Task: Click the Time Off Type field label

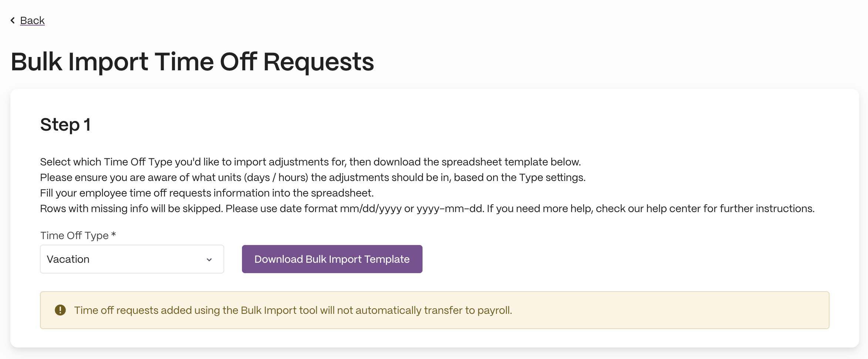Action: pos(74,235)
